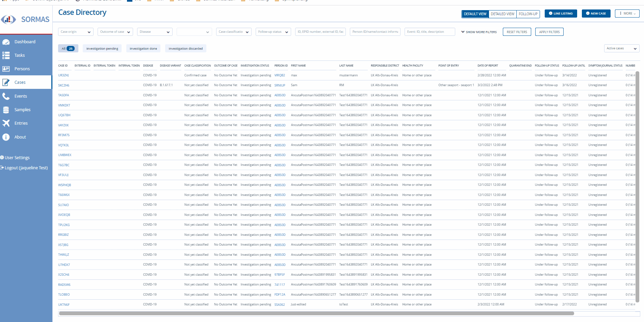
Task: Filter by Investigation pending
Action: (102, 48)
